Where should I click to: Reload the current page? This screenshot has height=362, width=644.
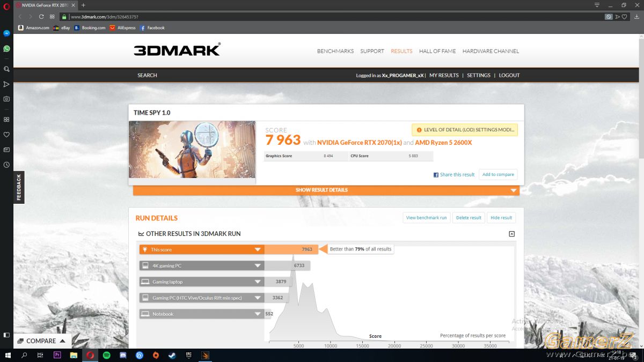coord(41,17)
